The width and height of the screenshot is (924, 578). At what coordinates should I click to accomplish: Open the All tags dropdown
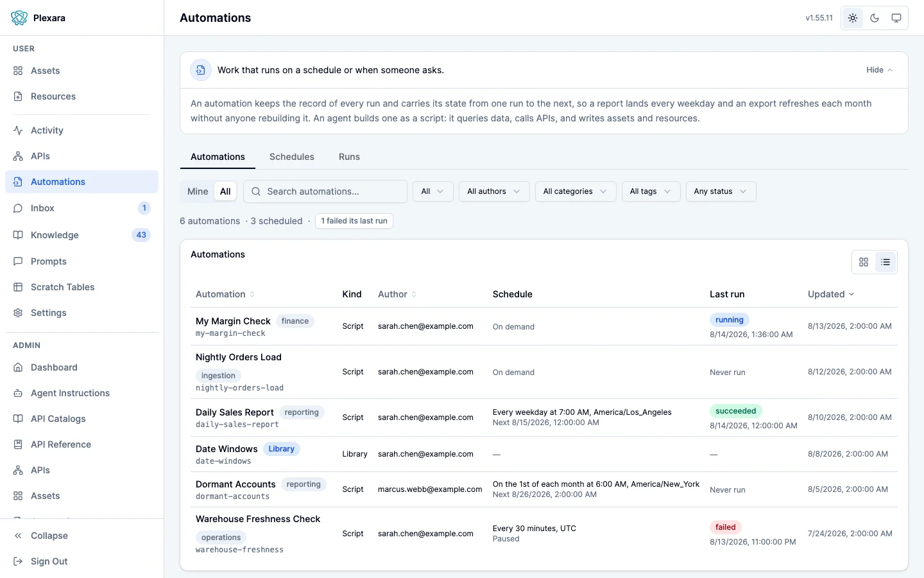pyautogui.click(x=651, y=191)
